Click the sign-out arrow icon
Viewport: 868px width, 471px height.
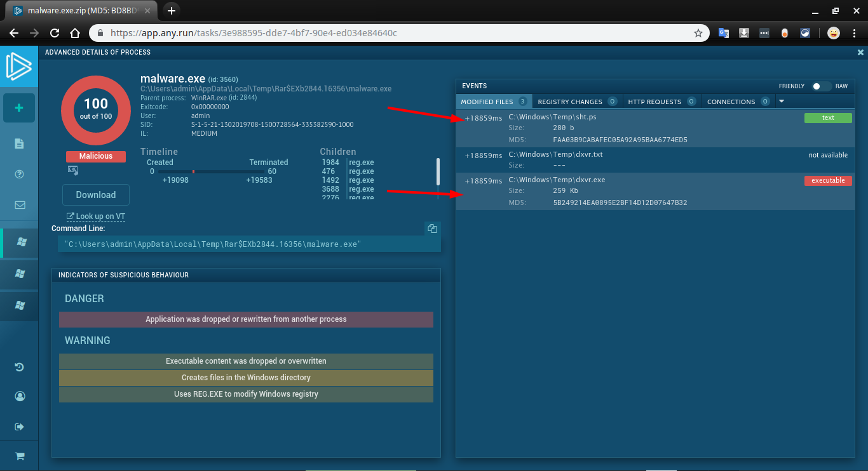(20, 426)
